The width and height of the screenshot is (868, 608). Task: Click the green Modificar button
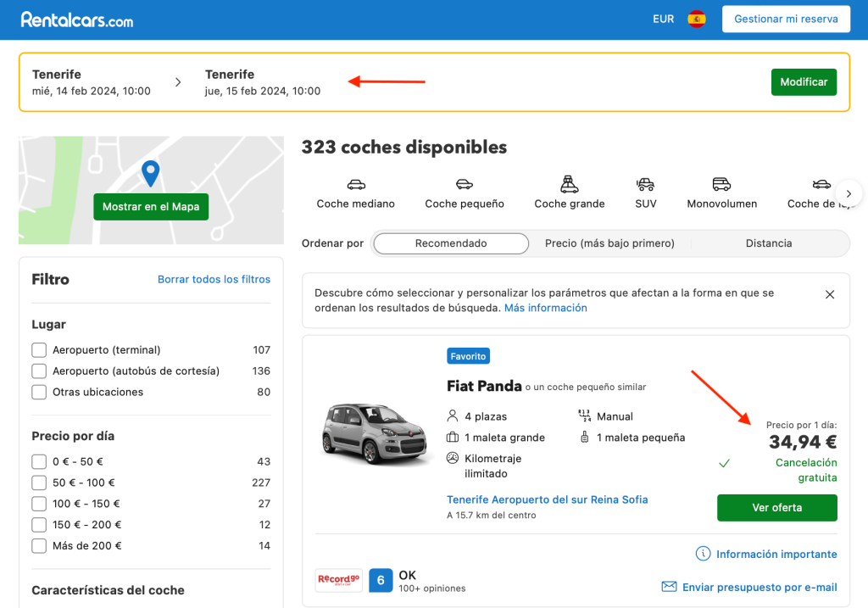click(x=804, y=82)
